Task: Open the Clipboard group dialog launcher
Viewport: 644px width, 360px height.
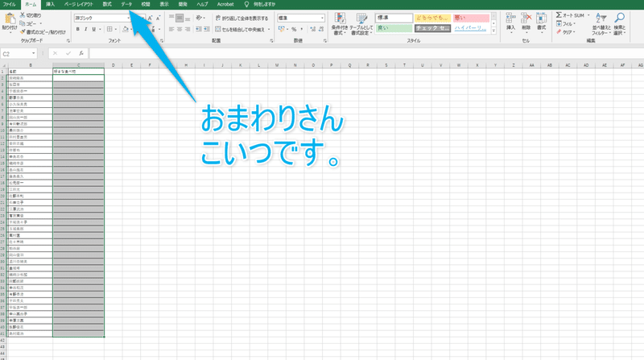Action: 68,41
